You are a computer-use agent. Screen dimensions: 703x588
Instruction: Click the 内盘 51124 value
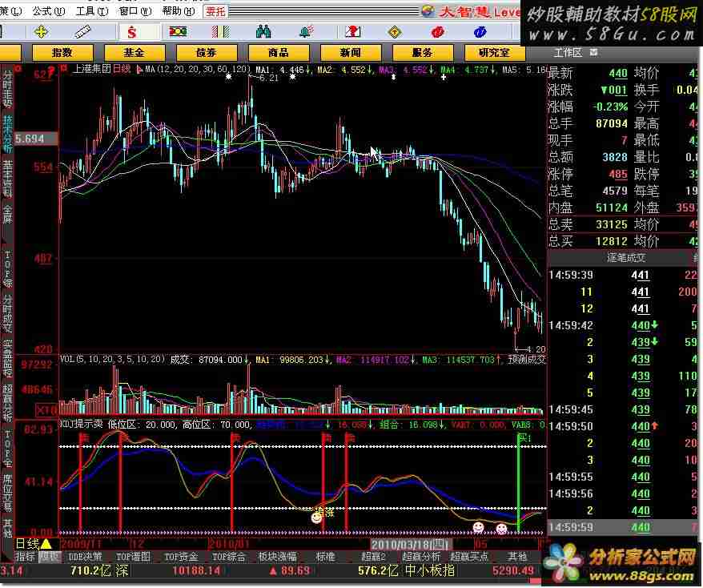(x=612, y=207)
